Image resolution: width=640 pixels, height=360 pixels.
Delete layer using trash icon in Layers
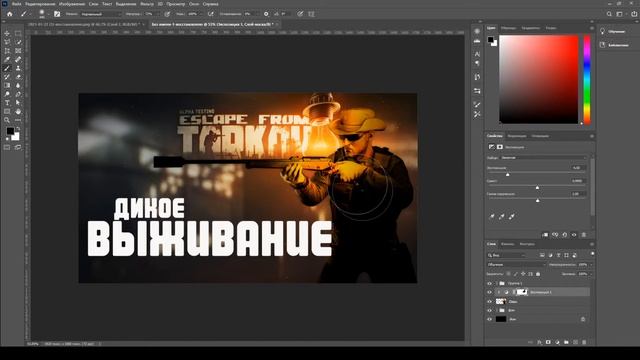tap(584, 342)
